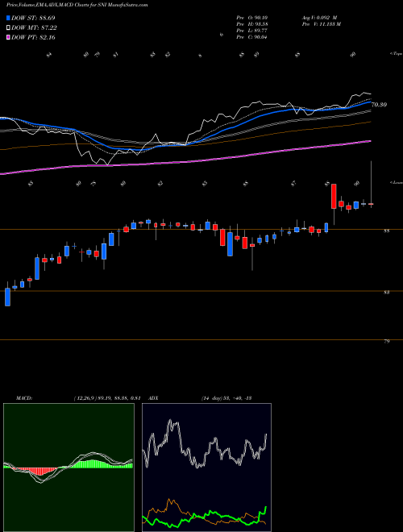Click the 79 price axis label

coord(386,342)
